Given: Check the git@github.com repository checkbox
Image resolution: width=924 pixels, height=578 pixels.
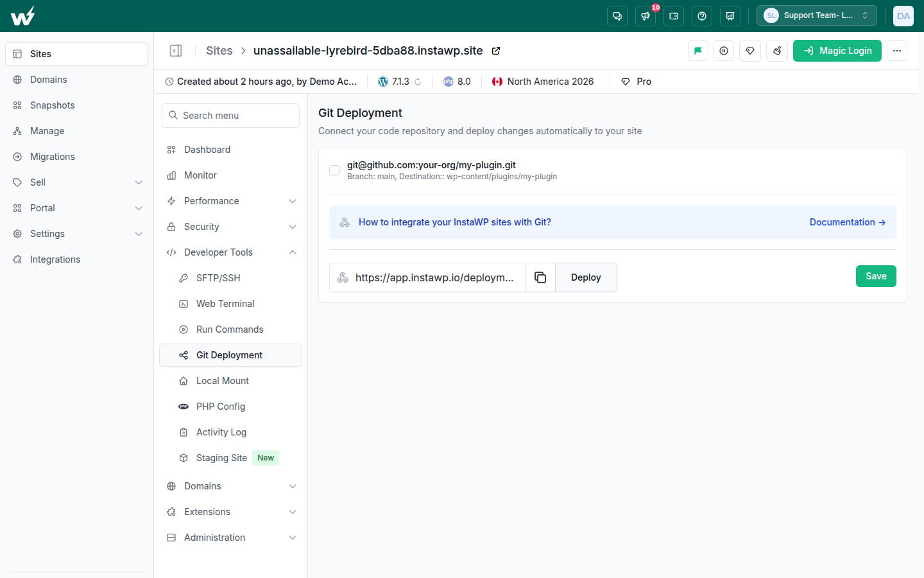Looking at the screenshot, I should point(334,170).
